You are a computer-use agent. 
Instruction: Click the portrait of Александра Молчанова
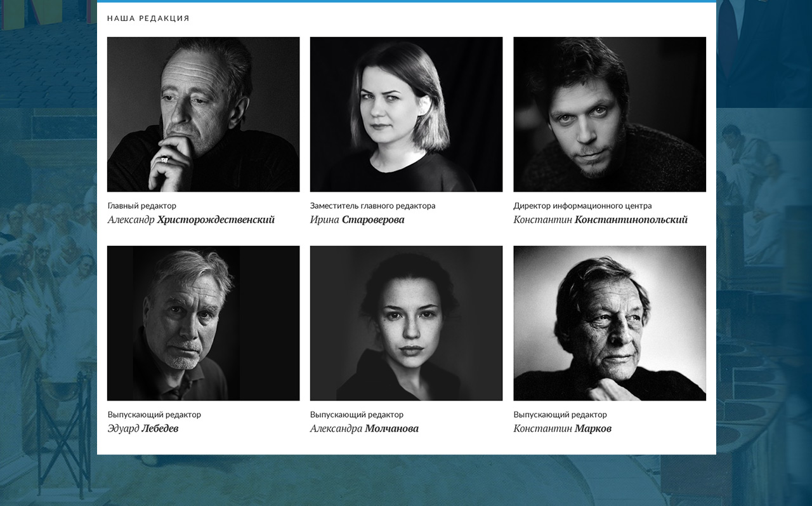click(406, 323)
